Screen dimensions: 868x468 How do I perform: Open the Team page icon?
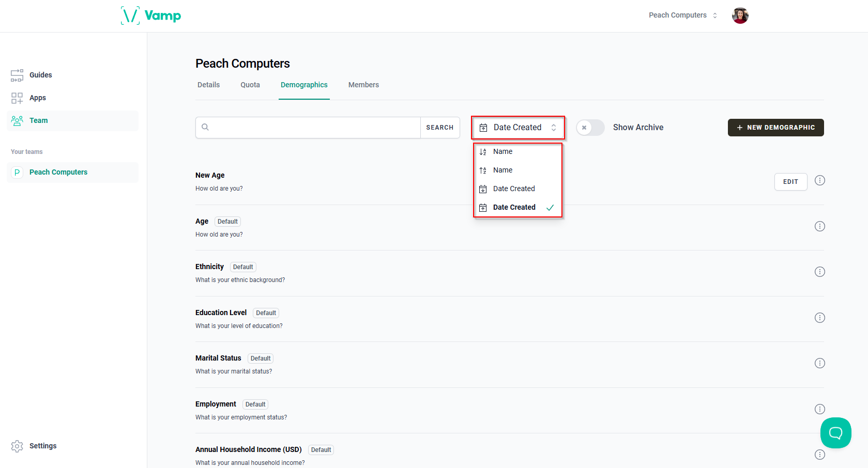click(x=17, y=120)
